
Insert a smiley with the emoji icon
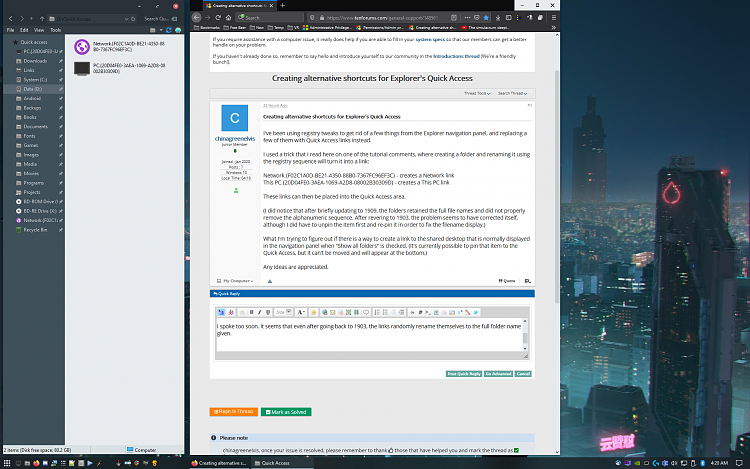(x=313, y=312)
